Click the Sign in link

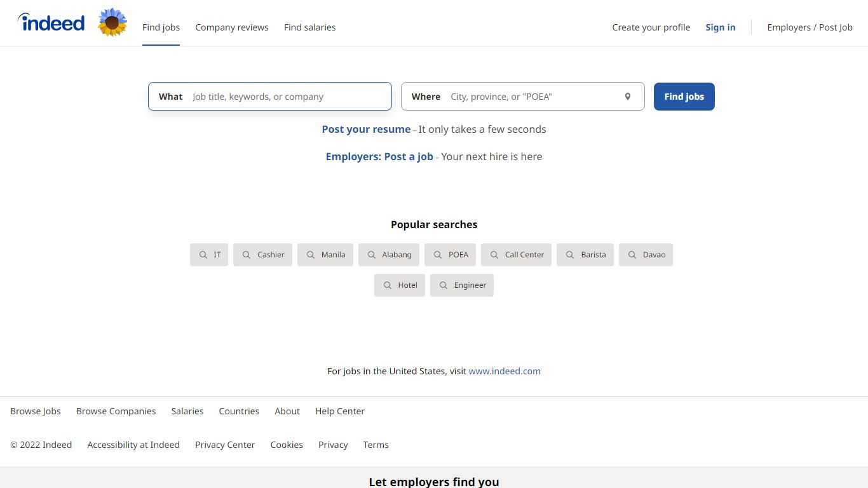[x=720, y=27]
